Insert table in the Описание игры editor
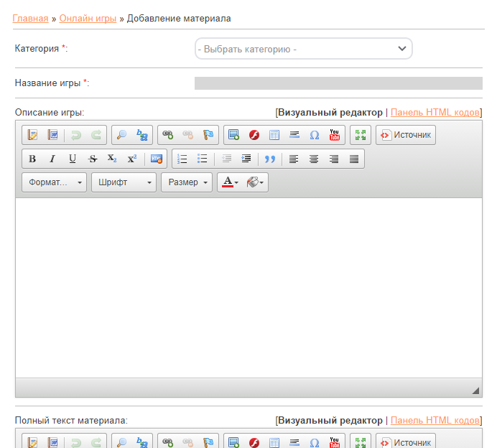Image resolution: width=497 pixels, height=448 pixels. [x=274, y=135]
